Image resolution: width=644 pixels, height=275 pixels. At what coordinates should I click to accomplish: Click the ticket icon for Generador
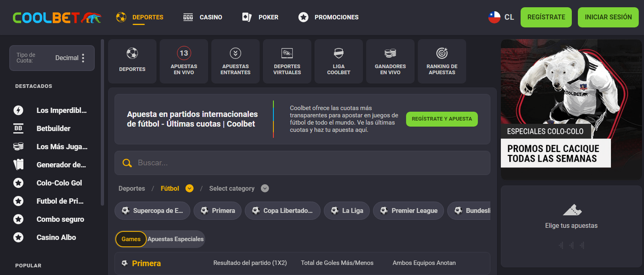19,165
